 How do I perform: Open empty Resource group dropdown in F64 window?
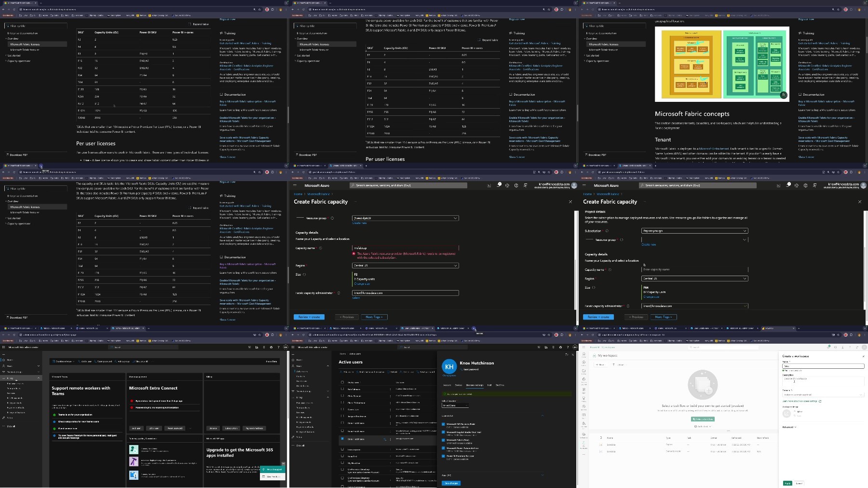pos(694,239)
